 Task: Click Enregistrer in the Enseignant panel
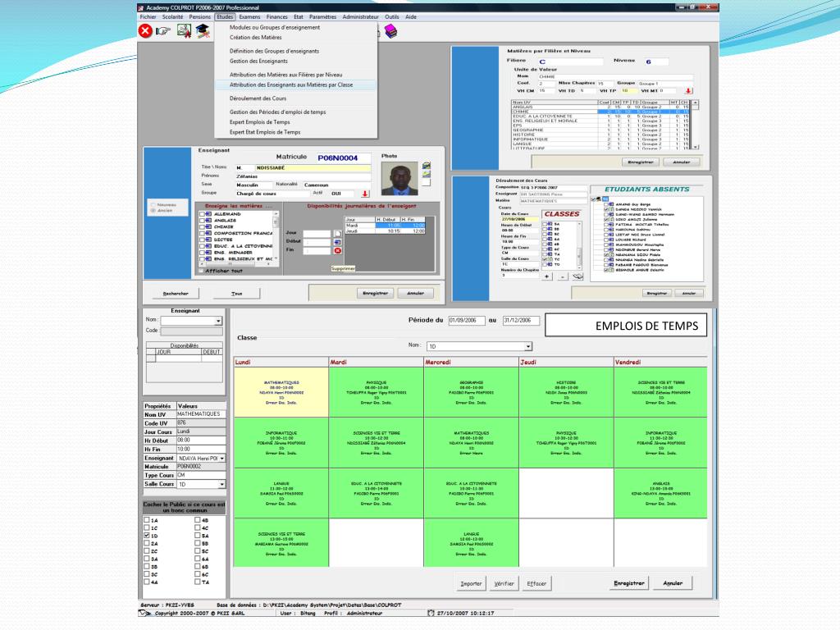375,293
